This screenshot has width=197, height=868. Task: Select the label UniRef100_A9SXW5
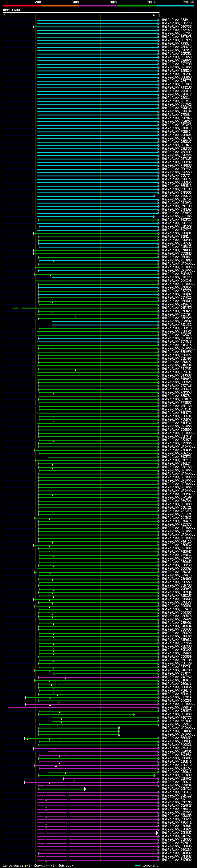click(176, 88)
